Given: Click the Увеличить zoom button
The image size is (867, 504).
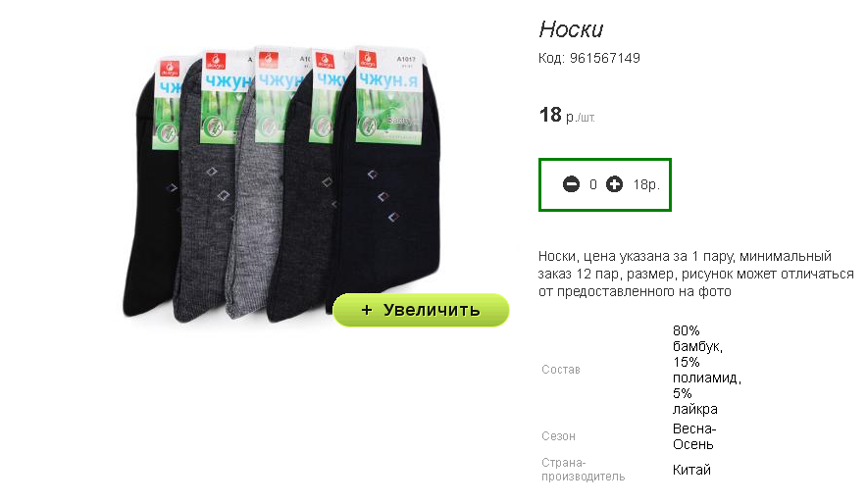Looking at the screenshot, I should (x=421, y=310).
